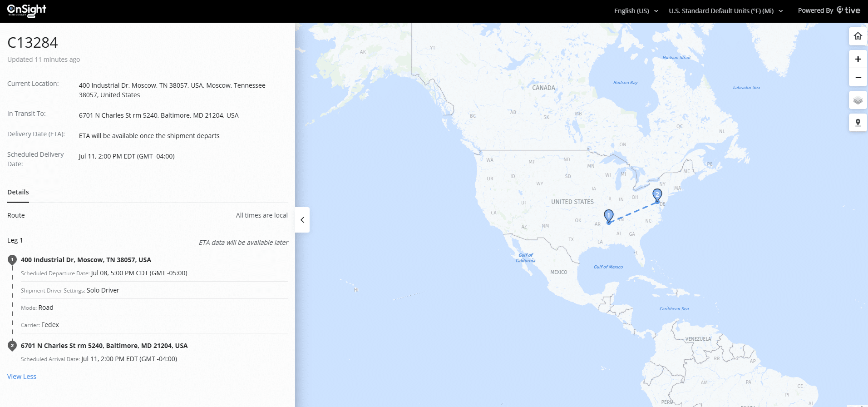Click the OnSight logo
868x407 pixels.
[x=27, y=11]
